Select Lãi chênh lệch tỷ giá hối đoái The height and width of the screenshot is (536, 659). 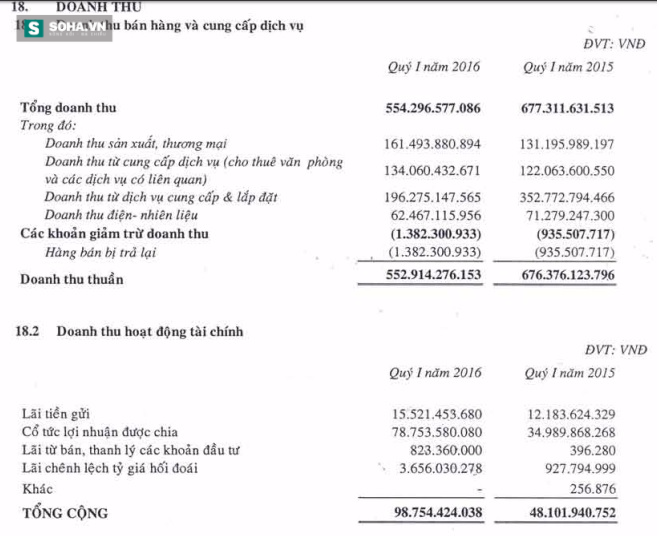point(110,468)
